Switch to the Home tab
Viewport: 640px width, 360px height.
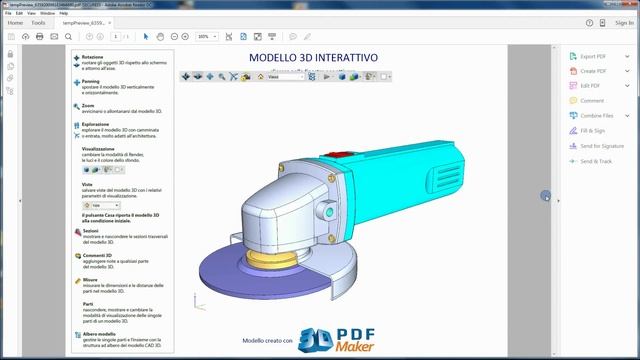16,23
